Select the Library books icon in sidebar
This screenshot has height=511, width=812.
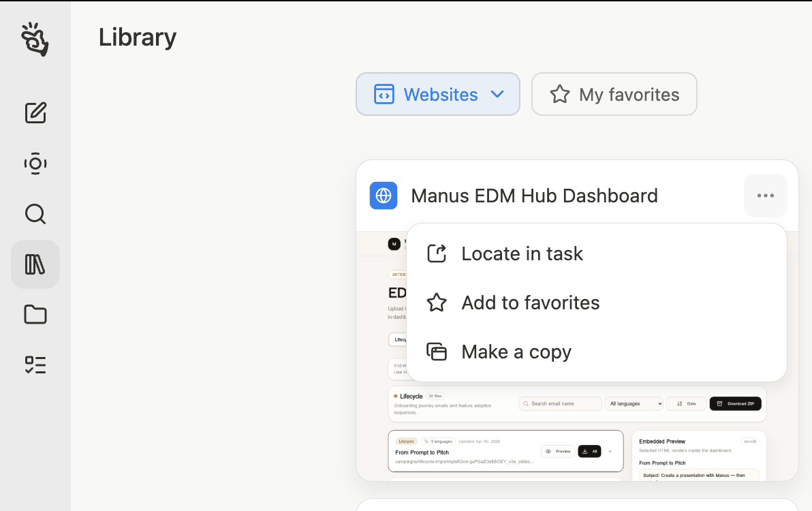click(35, 264)
